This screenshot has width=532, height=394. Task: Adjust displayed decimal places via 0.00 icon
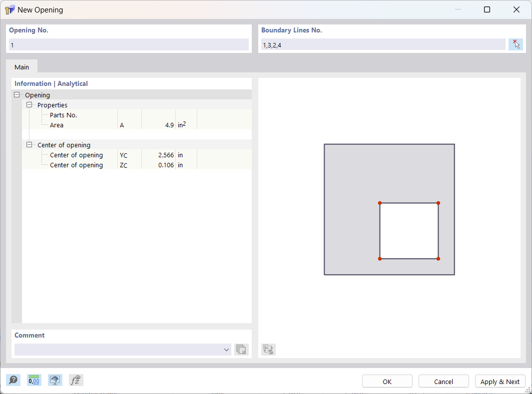34,380
